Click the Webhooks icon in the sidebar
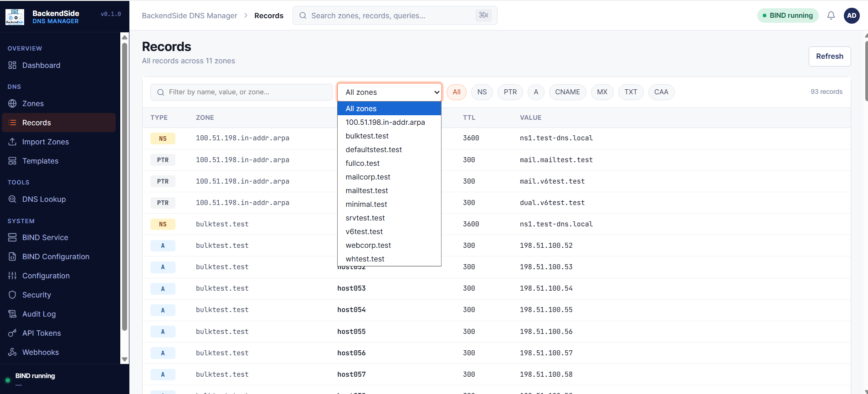This screenshot has width=868, height=394. [12, 352]
